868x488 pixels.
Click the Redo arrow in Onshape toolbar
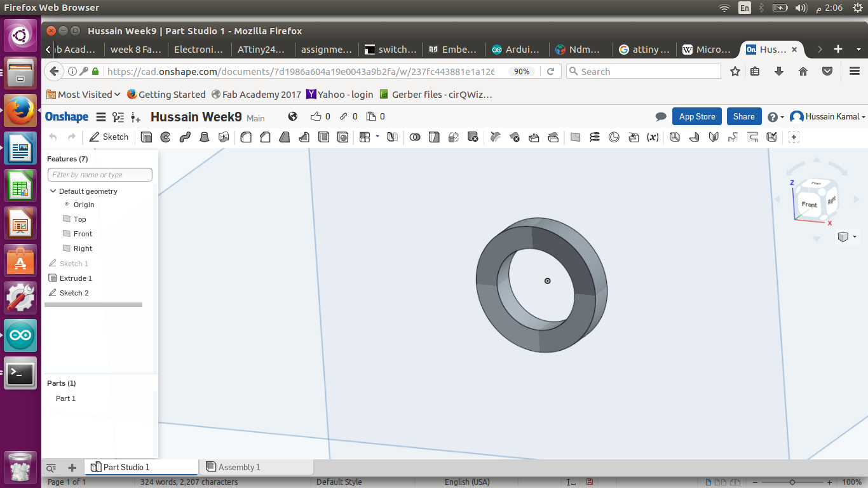(x=72, y=137)
